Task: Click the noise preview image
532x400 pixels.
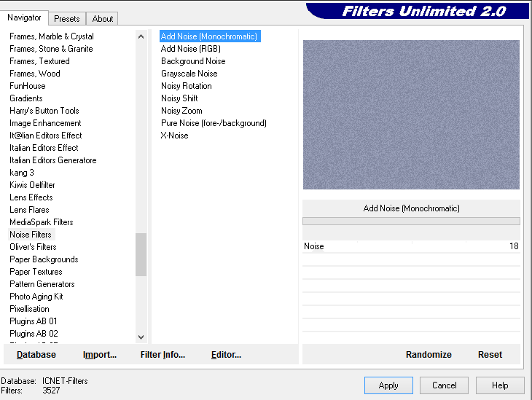Action: click(411, 114)
